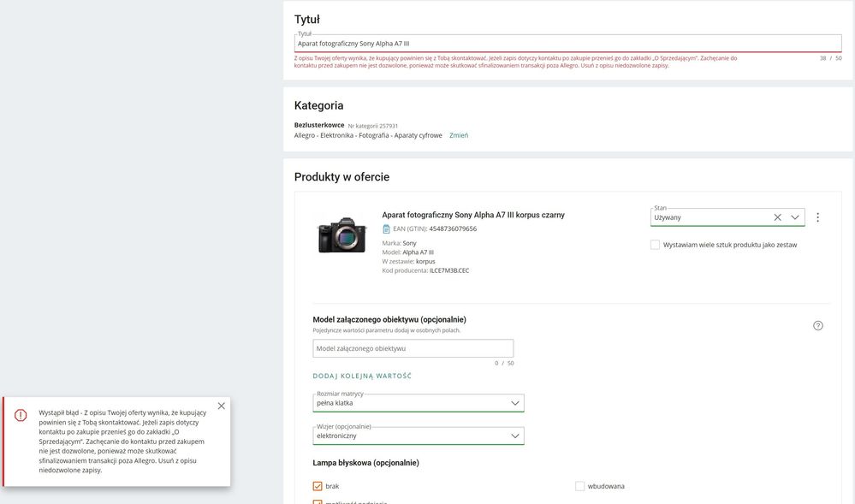Click producer code 'ILCE7M3B.CEC'
Image resolution: width=855 pixels, height=504 pixels.
[448, 270]
